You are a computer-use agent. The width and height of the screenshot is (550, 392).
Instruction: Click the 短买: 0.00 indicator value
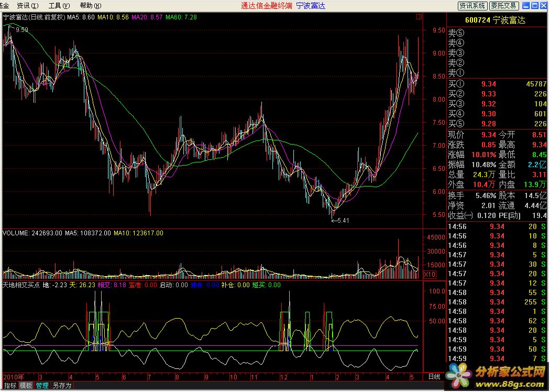(x=266, y=285)
